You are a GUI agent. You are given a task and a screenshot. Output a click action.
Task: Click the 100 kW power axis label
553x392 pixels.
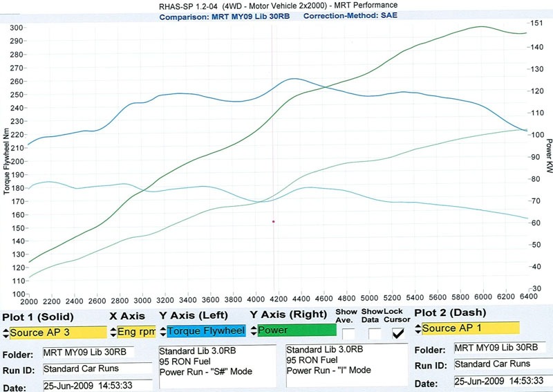tap(538, 135)
